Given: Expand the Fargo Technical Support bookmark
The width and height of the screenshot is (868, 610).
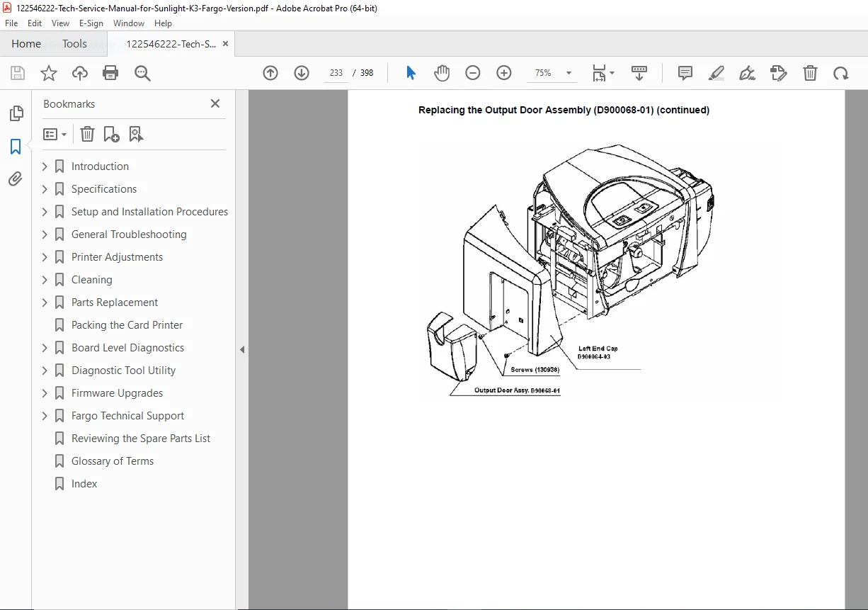Looking at the screenshot, I should pos(45,416).
